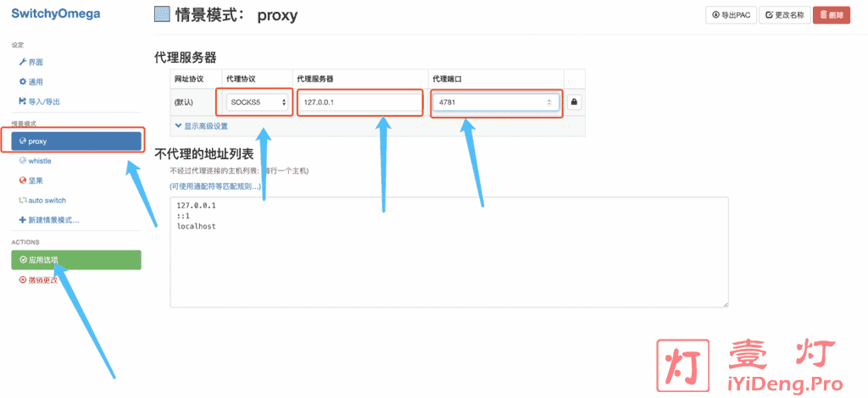Expand 显示高级设置 advanced settings

tap(202, 126)
